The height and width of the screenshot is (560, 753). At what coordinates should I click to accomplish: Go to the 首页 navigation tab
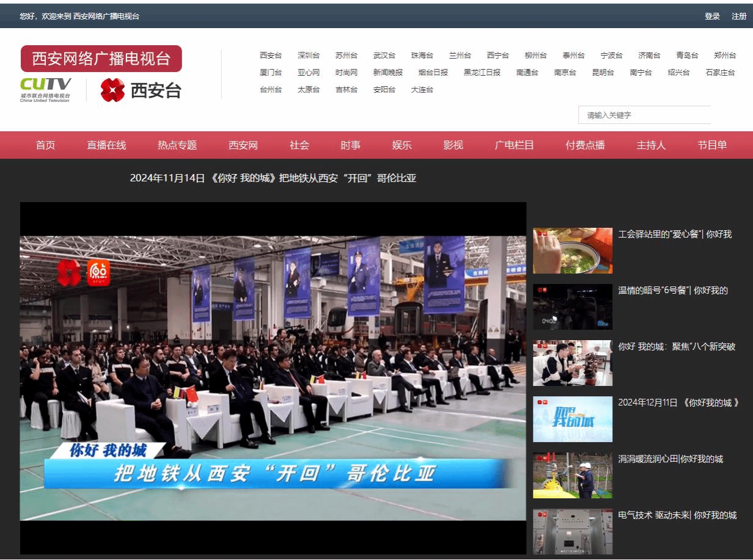pos(45,145)
